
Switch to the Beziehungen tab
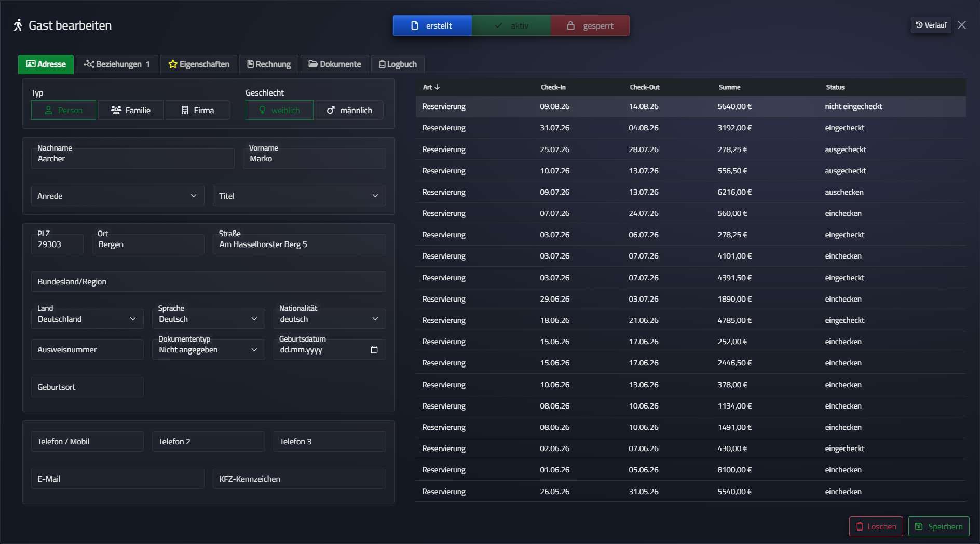point(117,64)
